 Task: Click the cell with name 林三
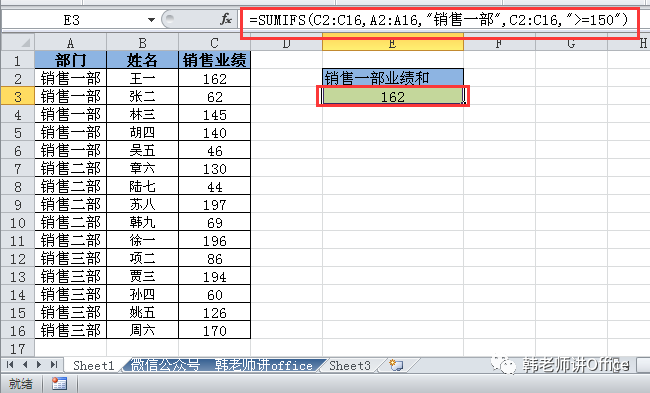142,114
